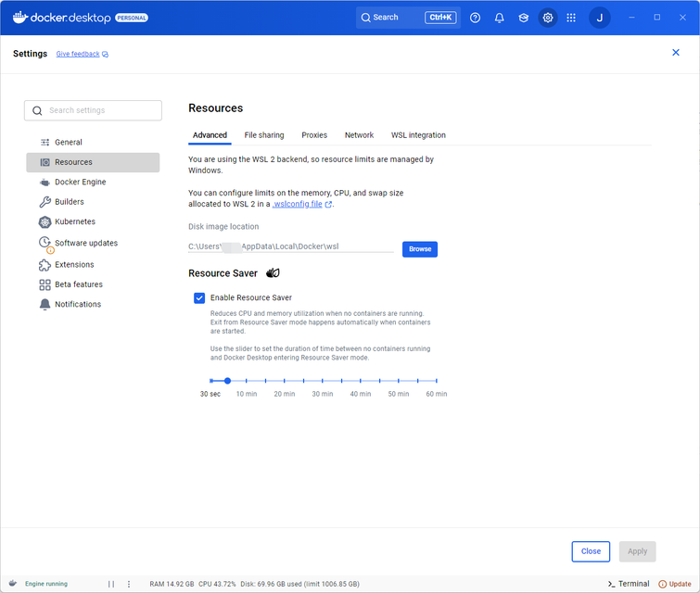
Task: Click the Resource Saver slider handle
Action: (x=228, y=381)
